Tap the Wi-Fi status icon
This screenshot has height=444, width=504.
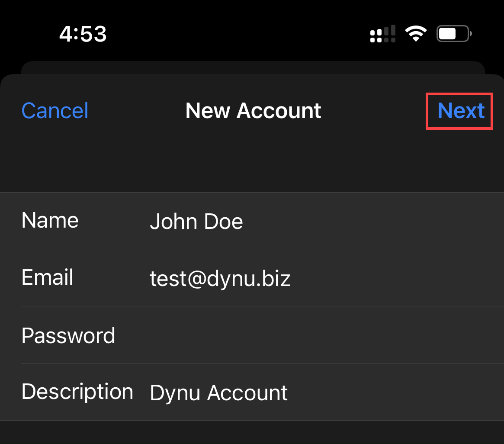[416, 33]
